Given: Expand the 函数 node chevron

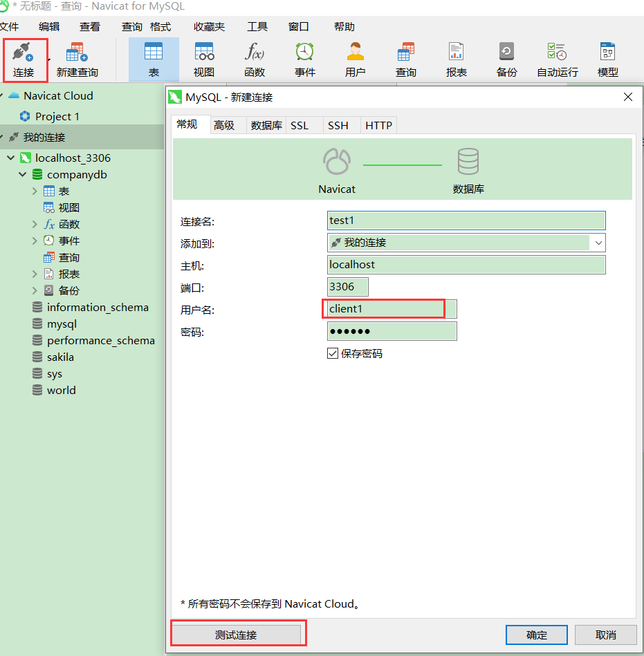Looking at the screenshot, I should pos(35,224).
